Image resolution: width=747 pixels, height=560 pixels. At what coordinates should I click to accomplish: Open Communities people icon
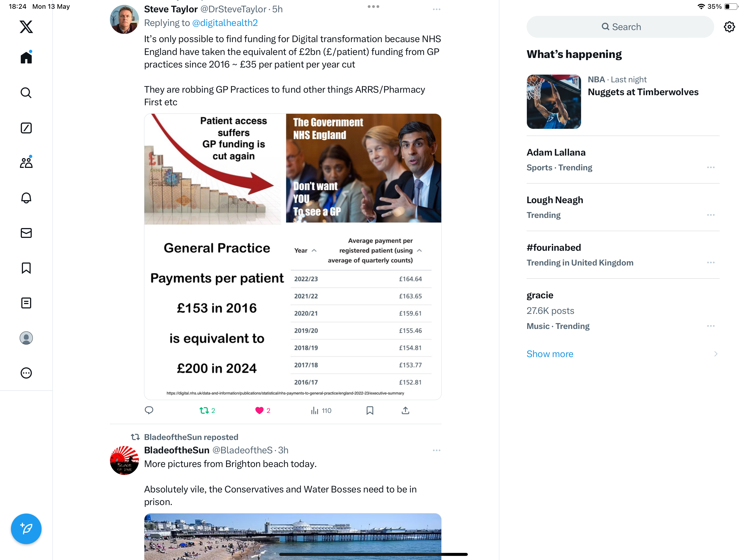pyautogui.click(x=26, y=162)
